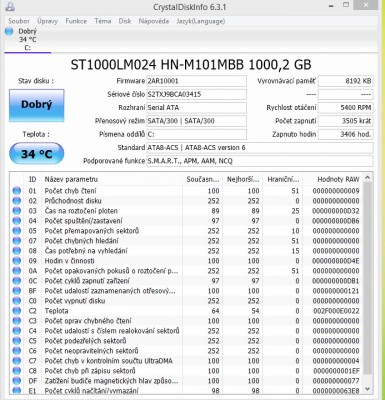Open the Téma menu
This screenshot has width=385, height=400.
coord(103,21)
